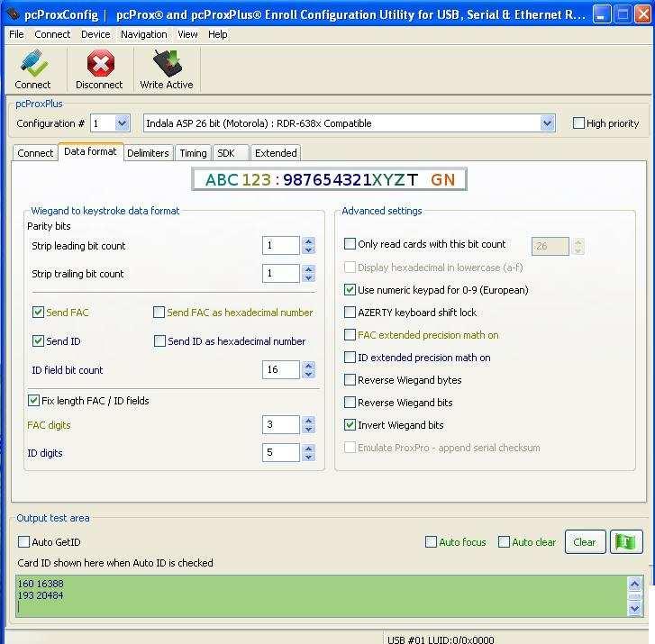Image resolution: width=655 pixels, height=644 pixels.
Task: Click the Connect toolbar icon
Action: click(33, 69)
